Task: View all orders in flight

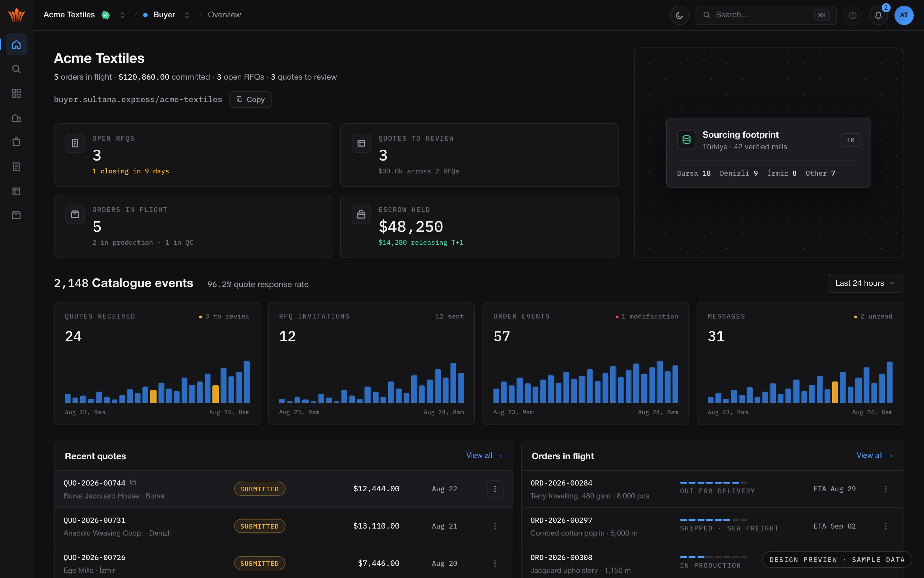Action: pos(874,455)
